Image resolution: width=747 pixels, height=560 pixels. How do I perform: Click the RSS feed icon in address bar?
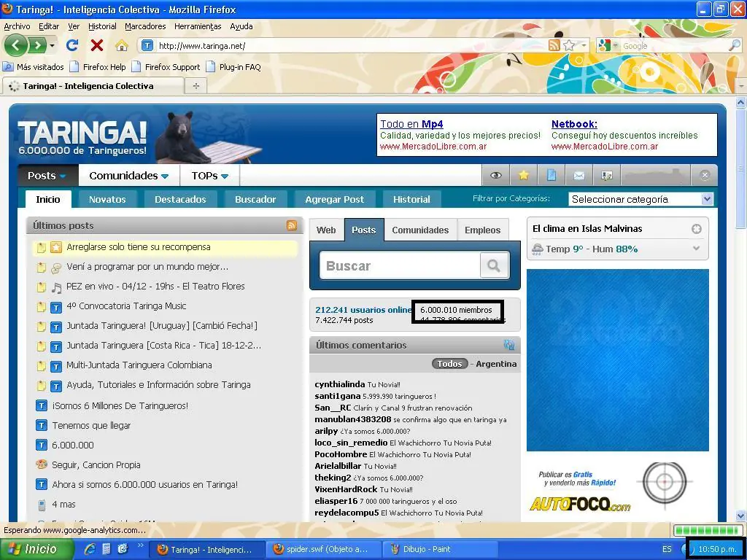554,46
